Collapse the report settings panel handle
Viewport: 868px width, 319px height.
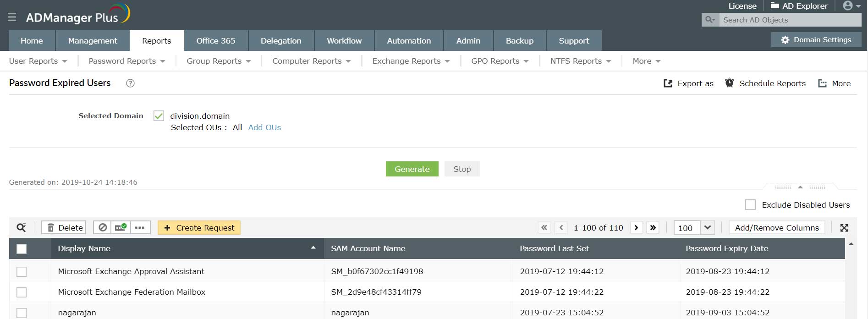pos(800,187)
